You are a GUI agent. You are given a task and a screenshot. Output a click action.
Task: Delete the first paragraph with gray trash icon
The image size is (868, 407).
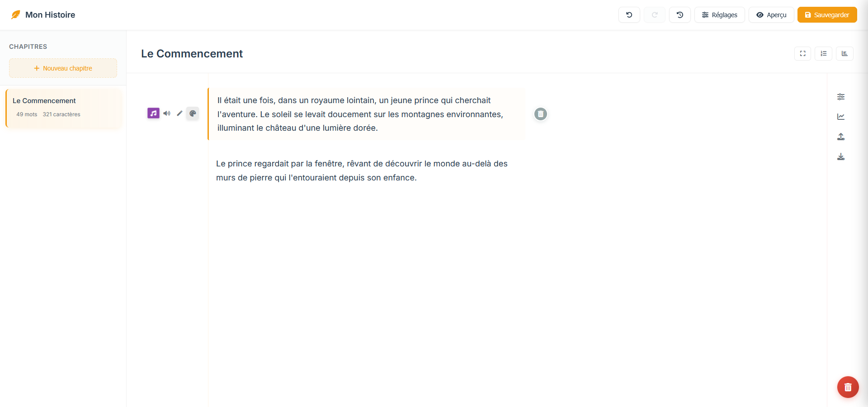pyautogui.click(x=540, y=114)
